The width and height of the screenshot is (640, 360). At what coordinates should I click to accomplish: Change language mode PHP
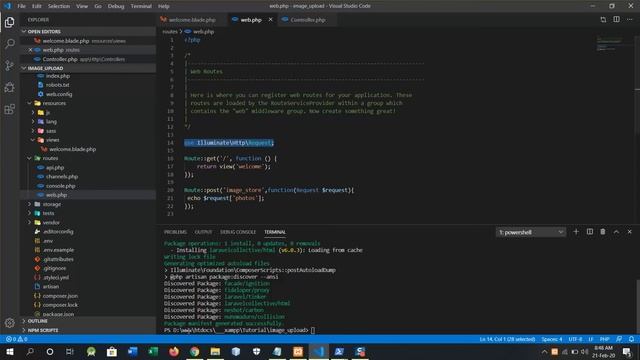coord(604,339)
